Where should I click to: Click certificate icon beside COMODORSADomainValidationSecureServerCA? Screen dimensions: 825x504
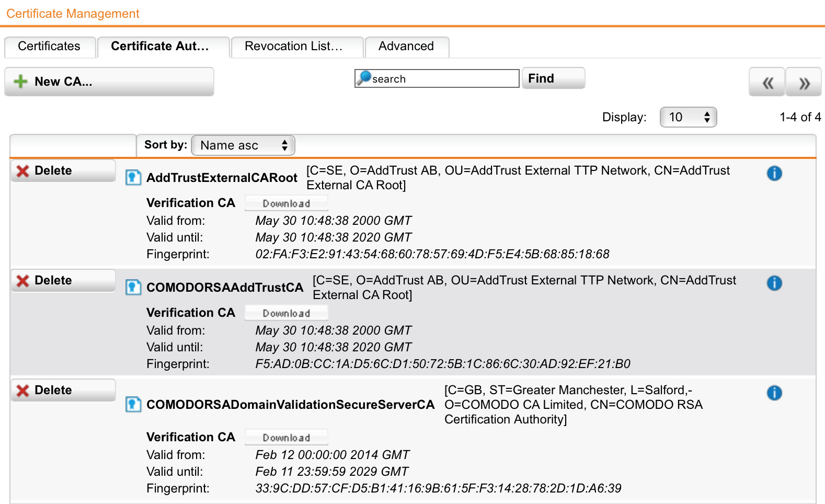point(133,405)
